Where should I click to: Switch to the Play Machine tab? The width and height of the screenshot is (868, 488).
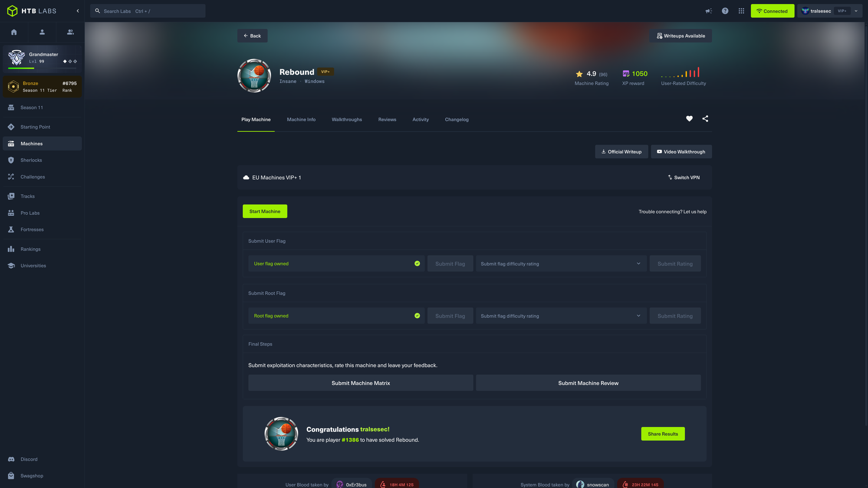pyautogui.click(x=256, y=120)
